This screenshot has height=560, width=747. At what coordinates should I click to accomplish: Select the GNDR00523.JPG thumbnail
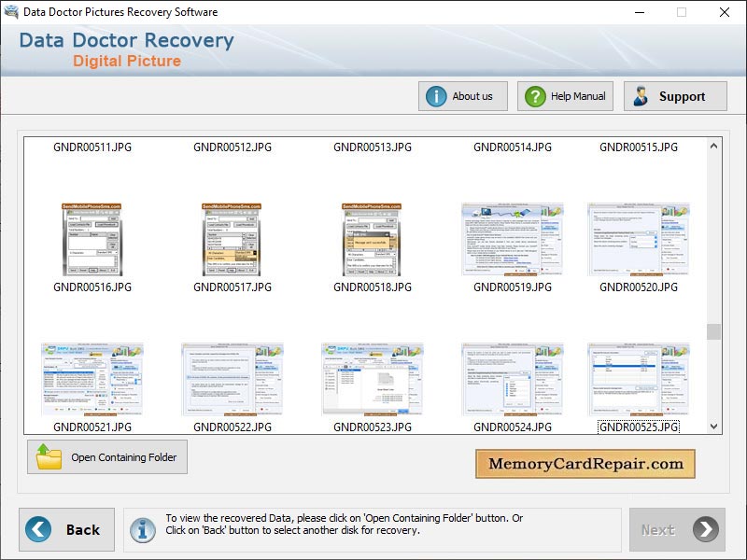coord(371,379)
